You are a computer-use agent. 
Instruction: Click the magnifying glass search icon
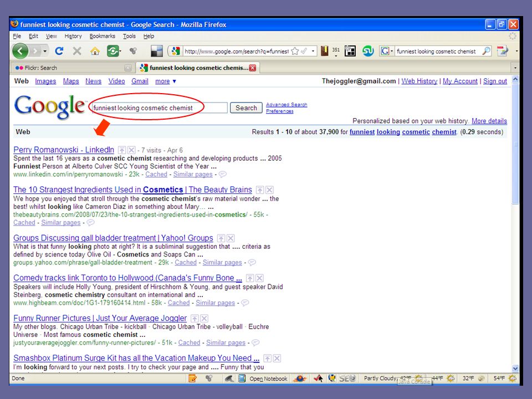pos(486,51)
